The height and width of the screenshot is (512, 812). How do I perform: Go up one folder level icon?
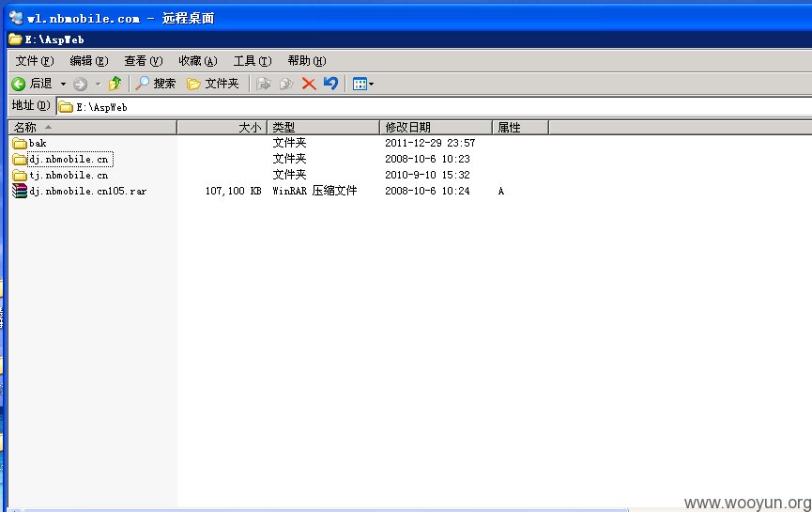115,84
